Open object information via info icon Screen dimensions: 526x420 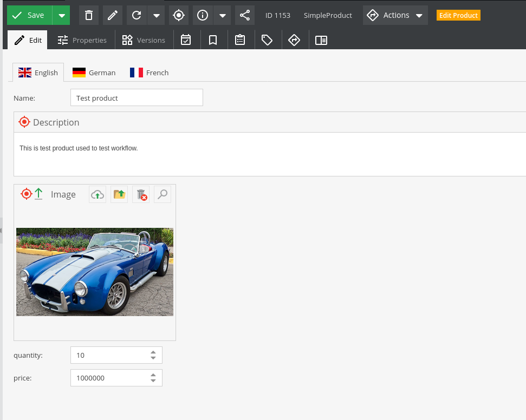(x=203, y=15)
